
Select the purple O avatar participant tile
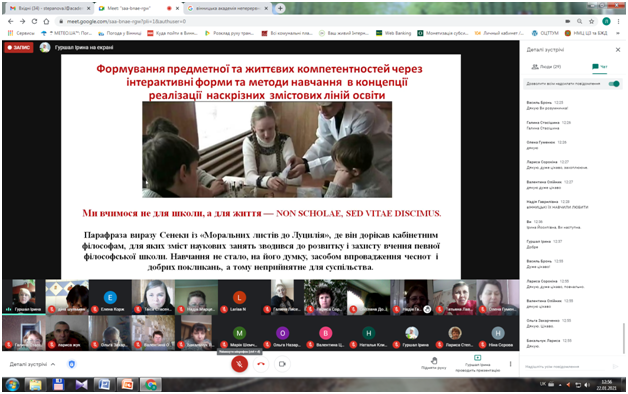[x=282, y=333]
